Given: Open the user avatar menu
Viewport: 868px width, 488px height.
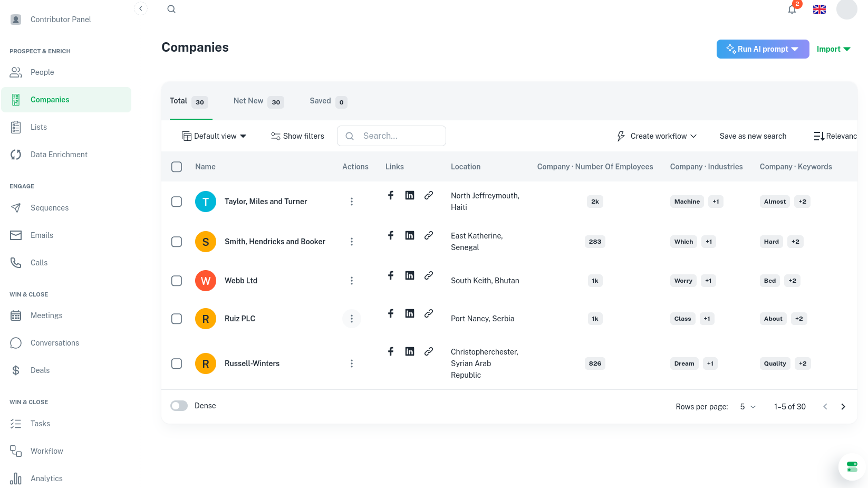Looking at the screenshot, I should 847,9.
